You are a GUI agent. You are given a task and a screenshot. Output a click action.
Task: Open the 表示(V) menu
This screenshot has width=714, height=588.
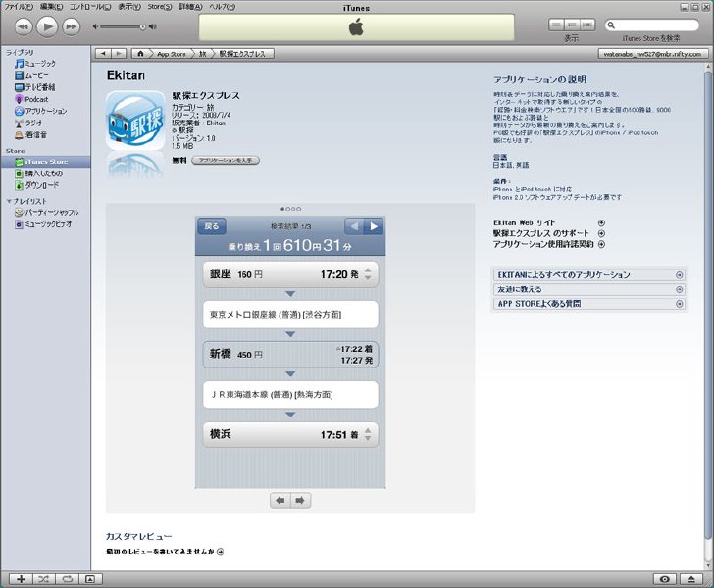coord(129,7)
